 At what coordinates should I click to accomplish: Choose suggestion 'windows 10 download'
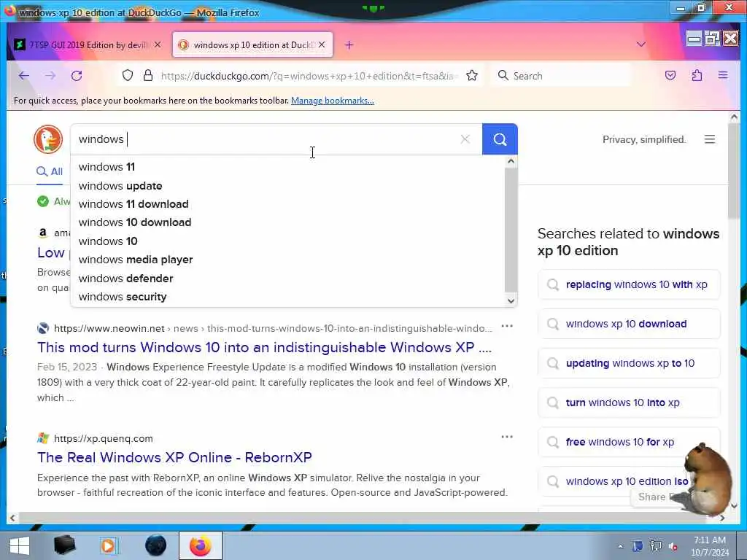pyautogui.click(x=287, y=222)
